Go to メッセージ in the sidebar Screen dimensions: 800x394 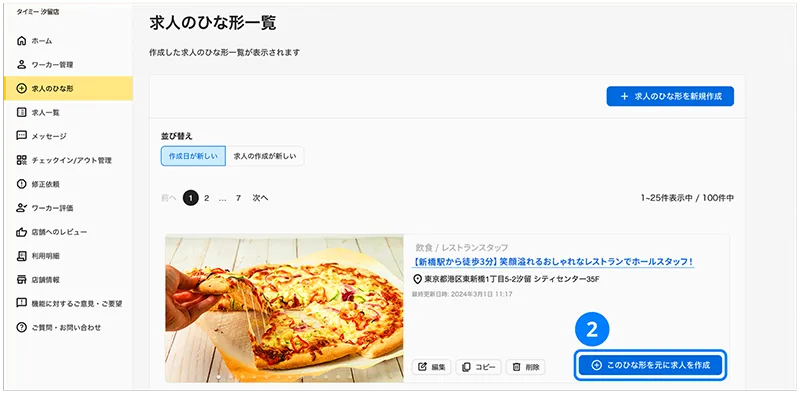[68, 136]
